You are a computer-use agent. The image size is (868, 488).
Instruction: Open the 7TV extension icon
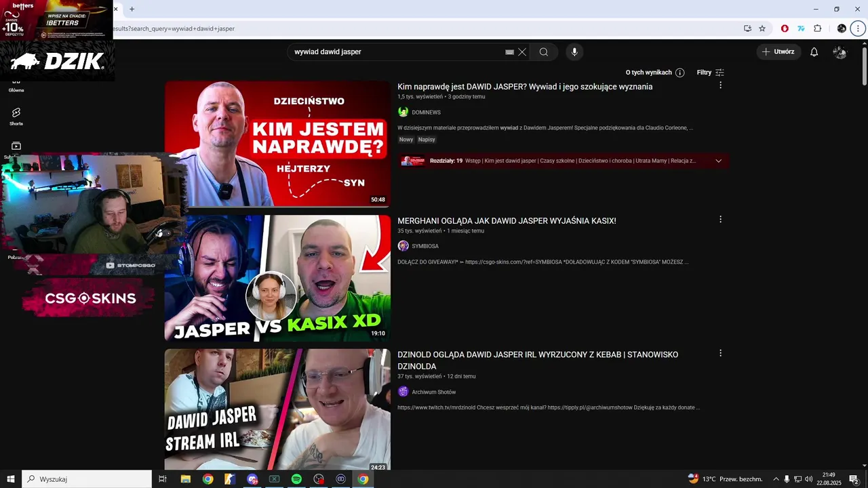(801, 28)
